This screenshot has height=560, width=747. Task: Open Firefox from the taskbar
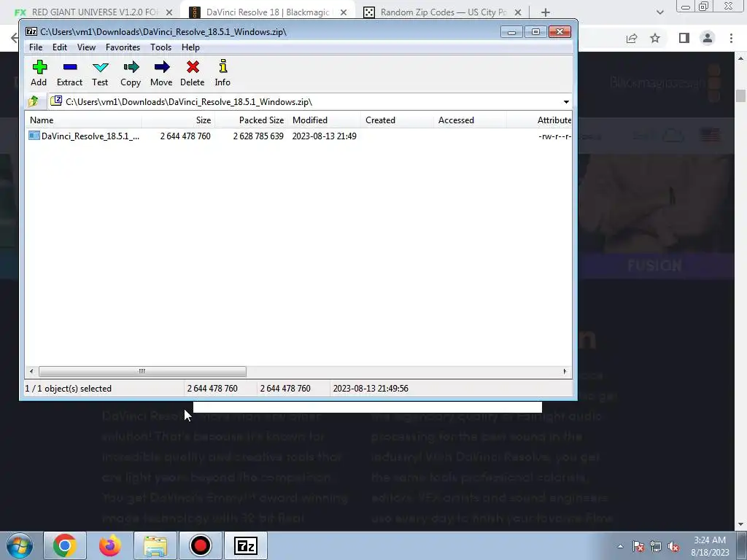[109, 545]
